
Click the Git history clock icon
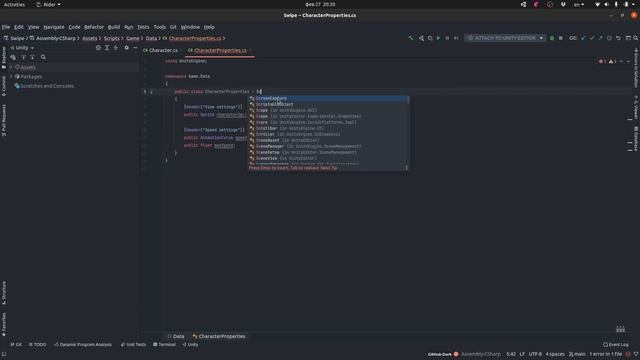coord(609,38)
